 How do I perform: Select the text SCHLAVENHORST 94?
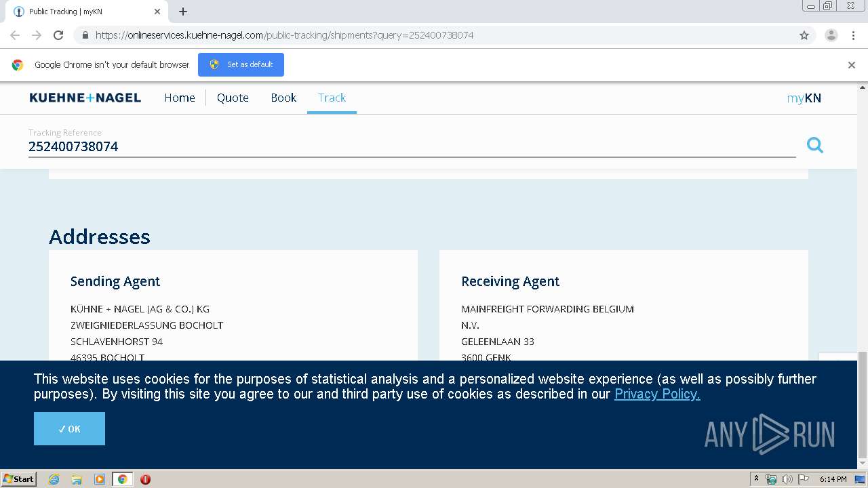(x=117, y=342)
